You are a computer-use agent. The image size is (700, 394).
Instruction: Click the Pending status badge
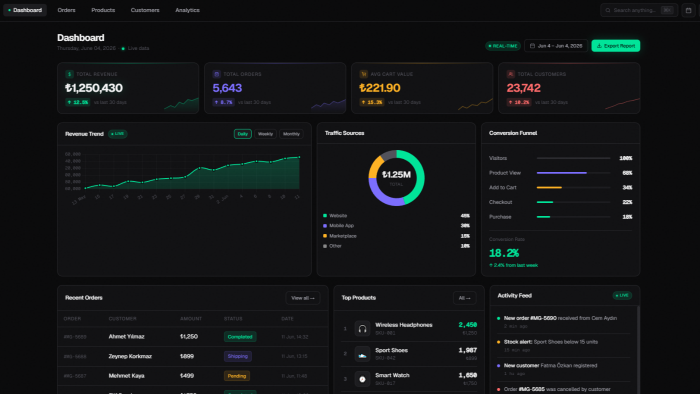237,376
